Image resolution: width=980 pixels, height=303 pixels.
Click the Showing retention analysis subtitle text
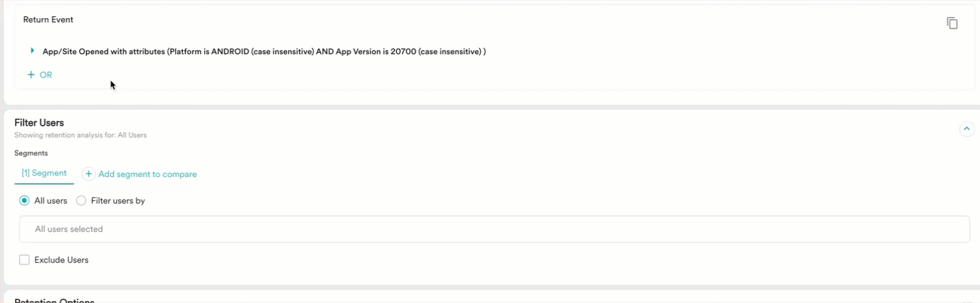pos(81,135)
